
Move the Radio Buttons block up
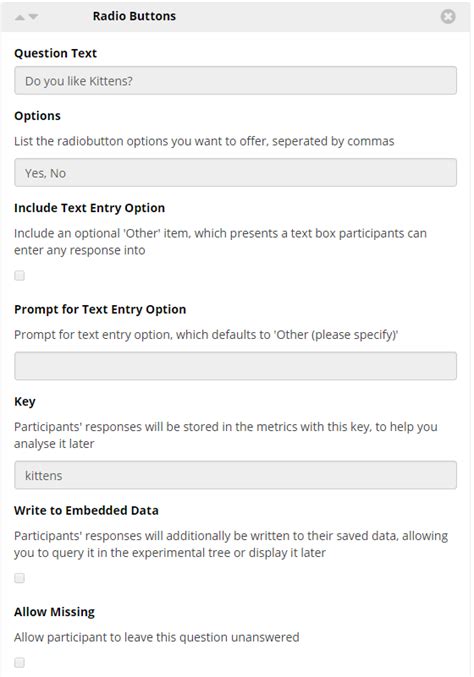(x=20, y=17)
